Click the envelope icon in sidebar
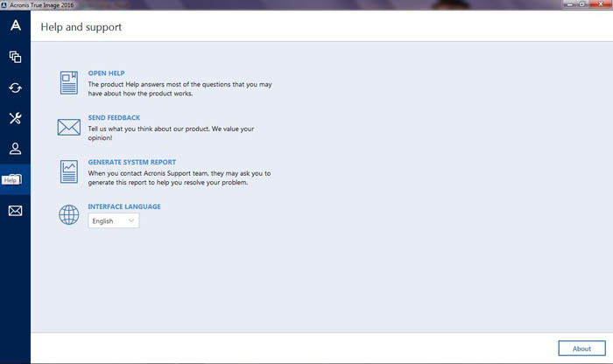The image size is (613, 364). (15, 211)
